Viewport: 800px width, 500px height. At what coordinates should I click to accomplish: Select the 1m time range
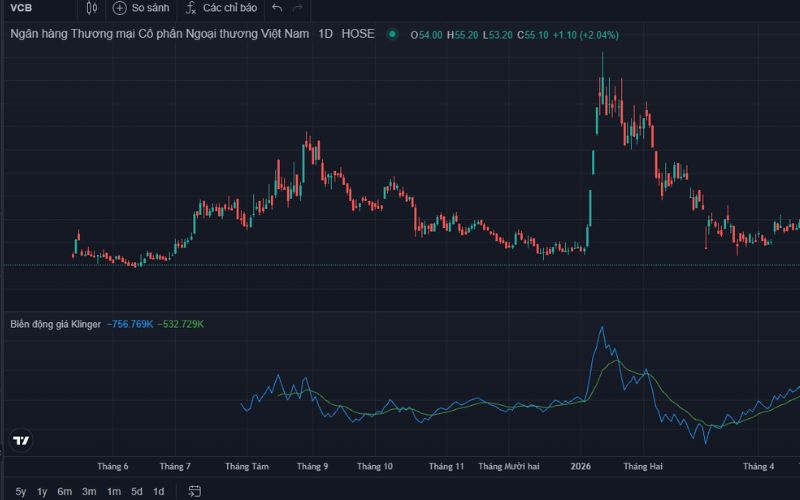tap(114, 491)
